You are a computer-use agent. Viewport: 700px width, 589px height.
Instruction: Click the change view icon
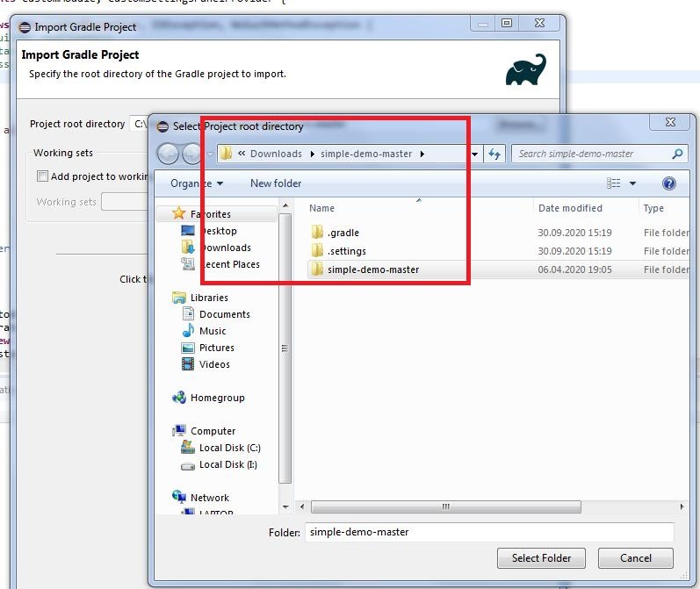[614, 183]
